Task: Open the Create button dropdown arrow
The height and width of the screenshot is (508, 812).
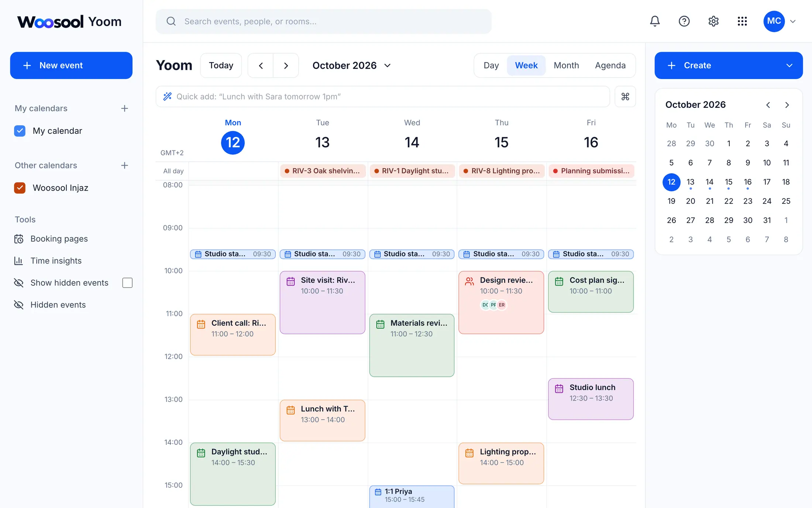Action: [789, 65]
